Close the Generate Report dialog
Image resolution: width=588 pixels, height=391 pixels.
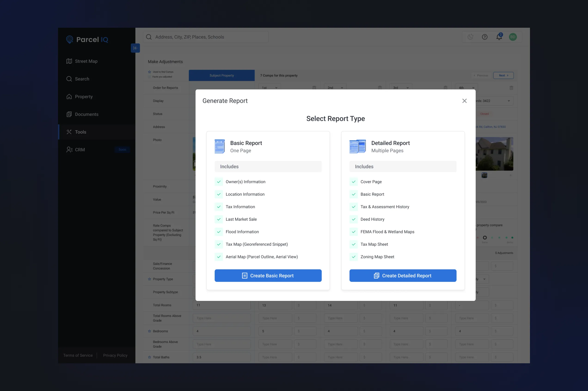464,101
